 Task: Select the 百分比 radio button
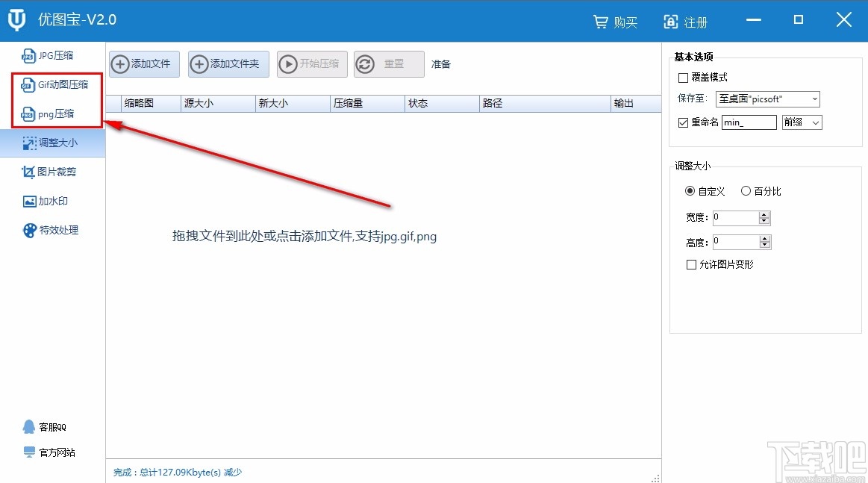pyautogui.click(x=746, y=190)
